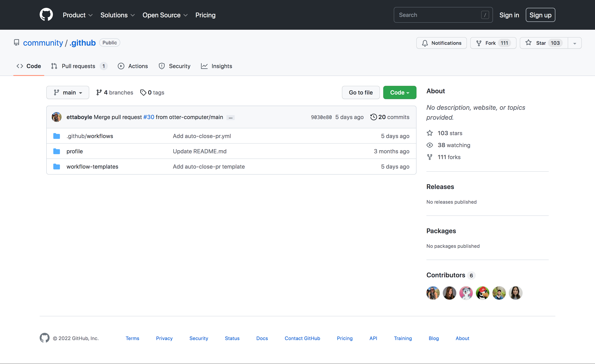This screenshot has width=595, height=364.
Task: View the 111 forks link in About
Action: (443, 157)
